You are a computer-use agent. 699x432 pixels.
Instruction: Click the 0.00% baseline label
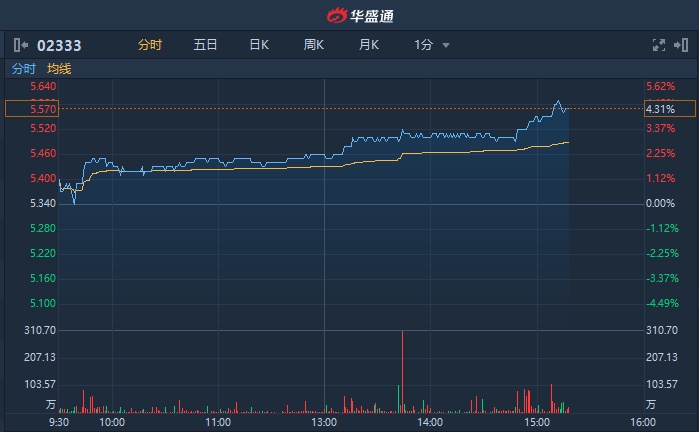click(x=660, y=204)
